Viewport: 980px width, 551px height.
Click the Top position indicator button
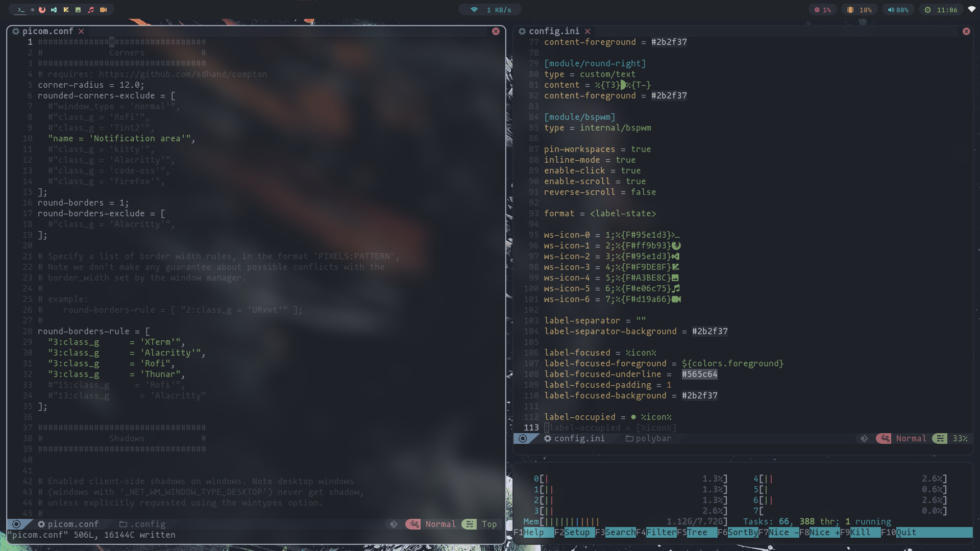pos(488,523)
